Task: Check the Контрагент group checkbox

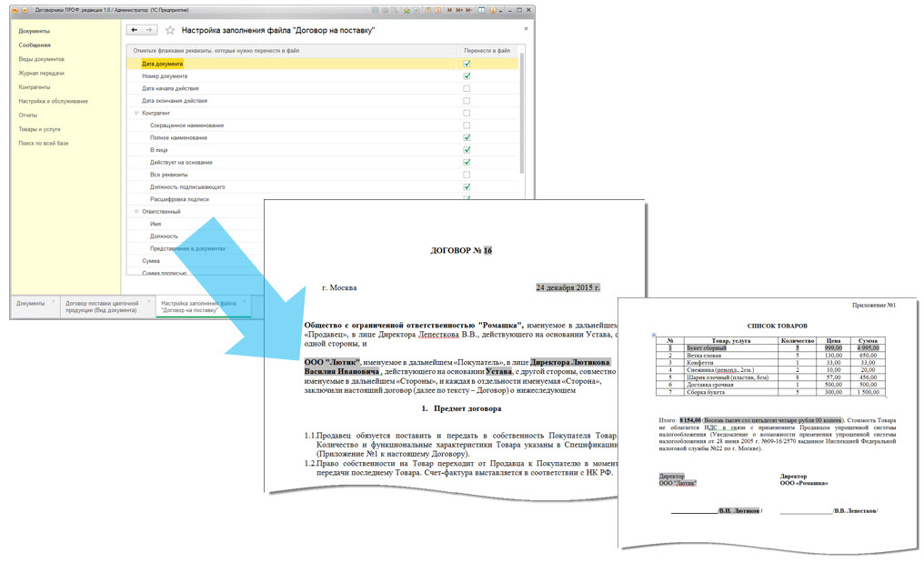Action: click(467, 113)
